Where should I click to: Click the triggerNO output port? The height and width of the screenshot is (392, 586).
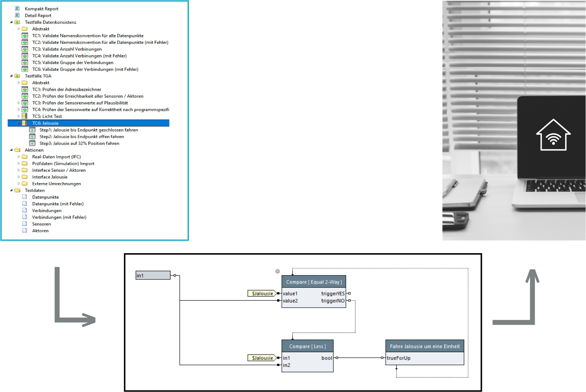[349, 300]
